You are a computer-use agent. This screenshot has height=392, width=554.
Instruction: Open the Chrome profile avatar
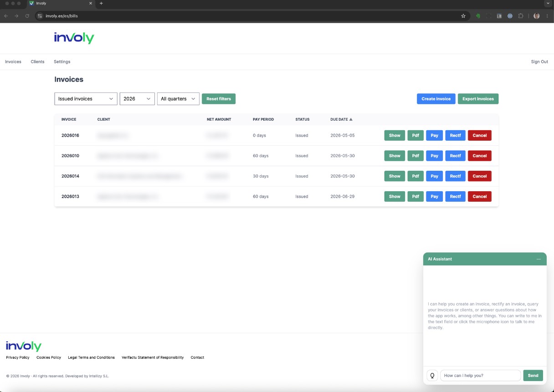coord(537,15)
